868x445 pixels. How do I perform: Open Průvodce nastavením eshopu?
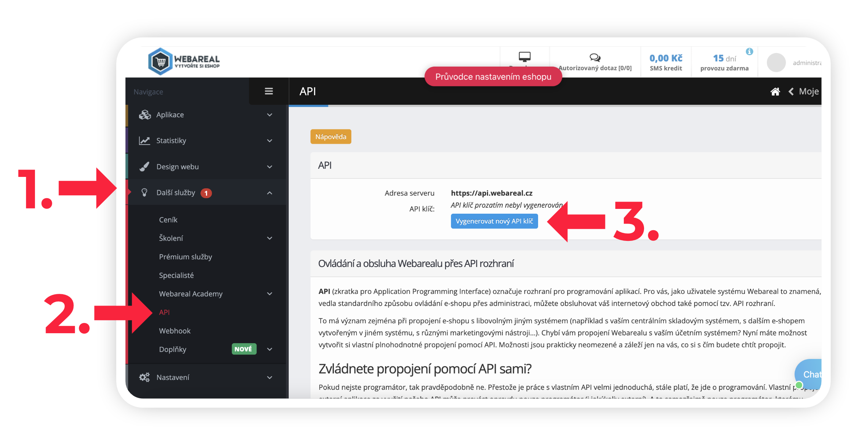point(493,76)
